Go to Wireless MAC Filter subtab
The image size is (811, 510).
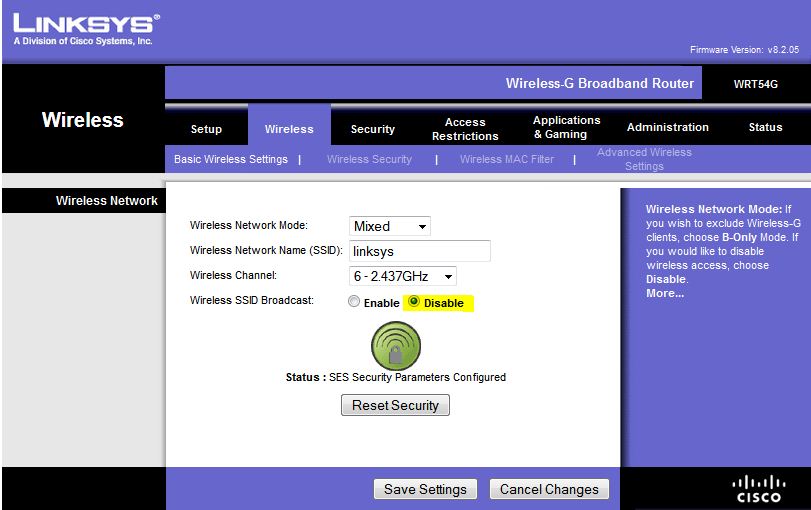click(x=507, y=159)
